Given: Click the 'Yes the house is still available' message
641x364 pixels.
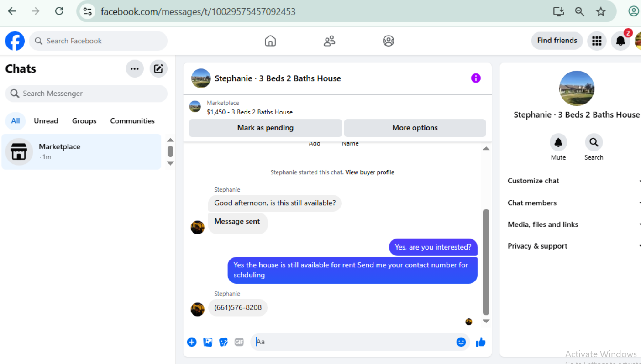Looking at the screenshot, I should pos(352,270).
